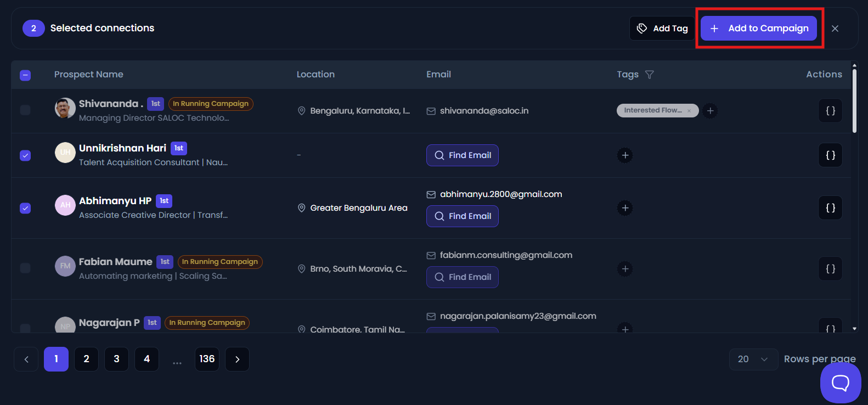Open the Tags filter funnel icon
This screenshot has width=868, height=405.
pyautogui.click(x=650, y=75)
